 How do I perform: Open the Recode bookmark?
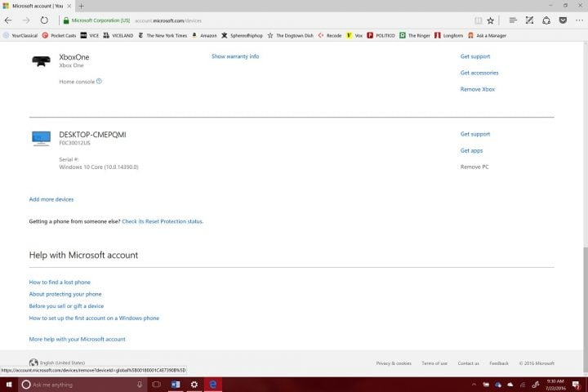click(x=330, y=36)
